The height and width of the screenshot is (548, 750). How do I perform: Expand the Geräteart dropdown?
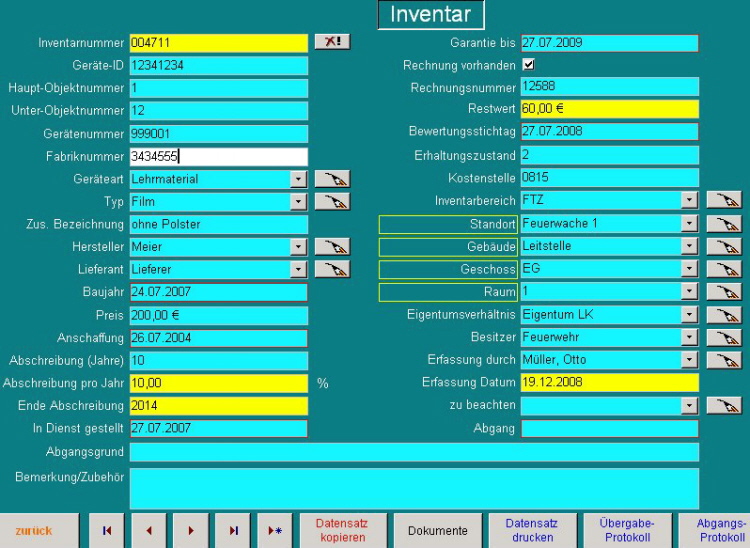click(x=298, y=179)
